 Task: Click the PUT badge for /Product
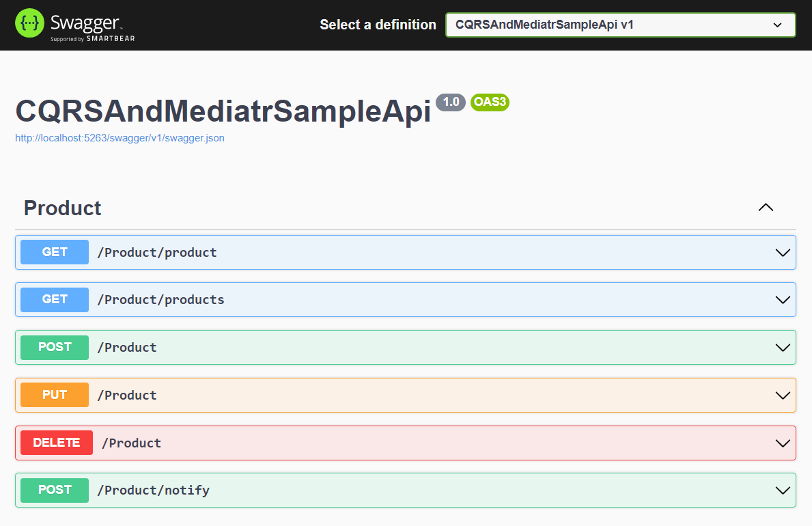click(55, 396)
